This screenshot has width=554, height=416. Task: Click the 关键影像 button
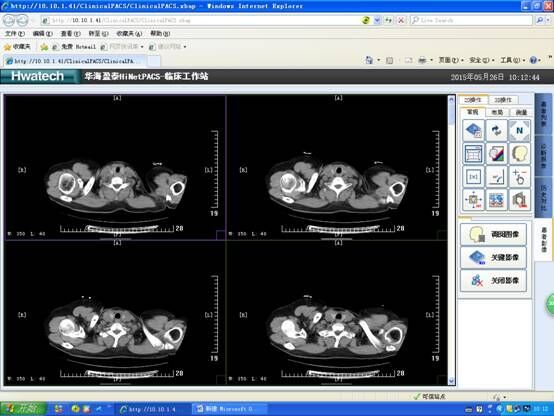coord(494,257)
